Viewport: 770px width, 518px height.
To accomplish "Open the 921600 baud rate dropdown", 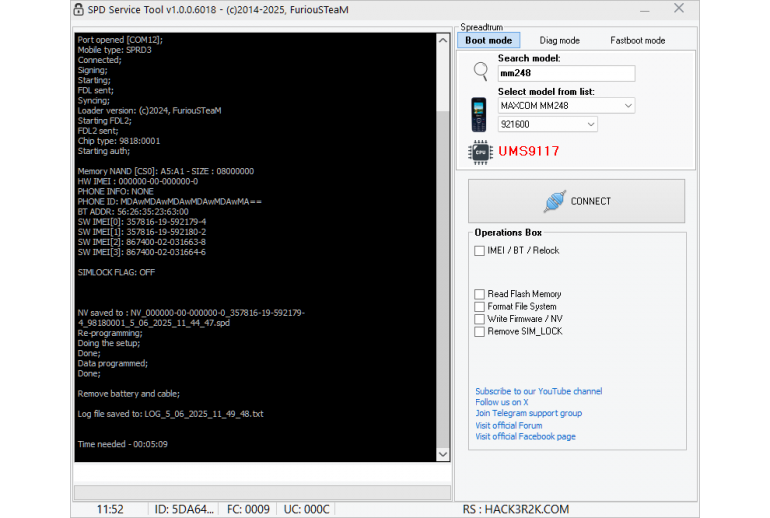I will [x=548, y=124].
